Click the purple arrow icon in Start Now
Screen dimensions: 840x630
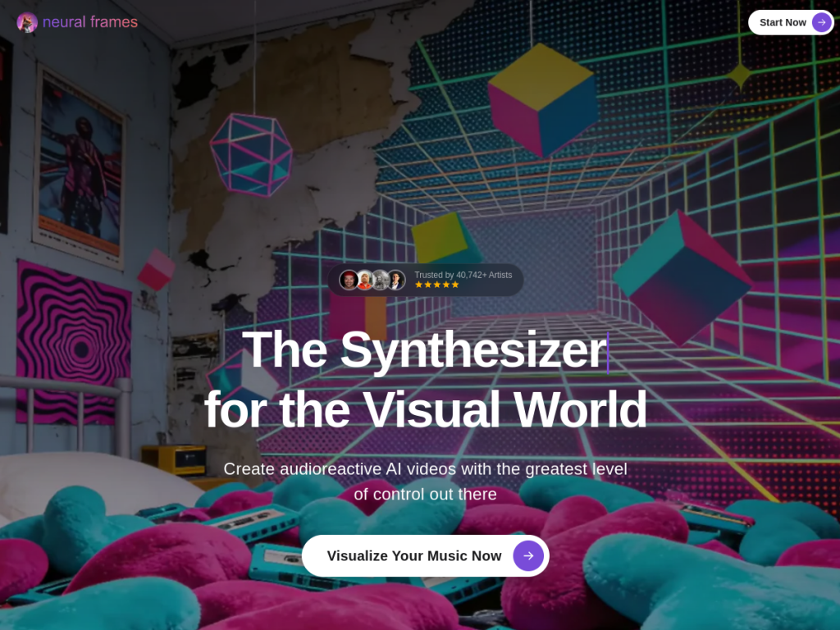pos(822,22)
